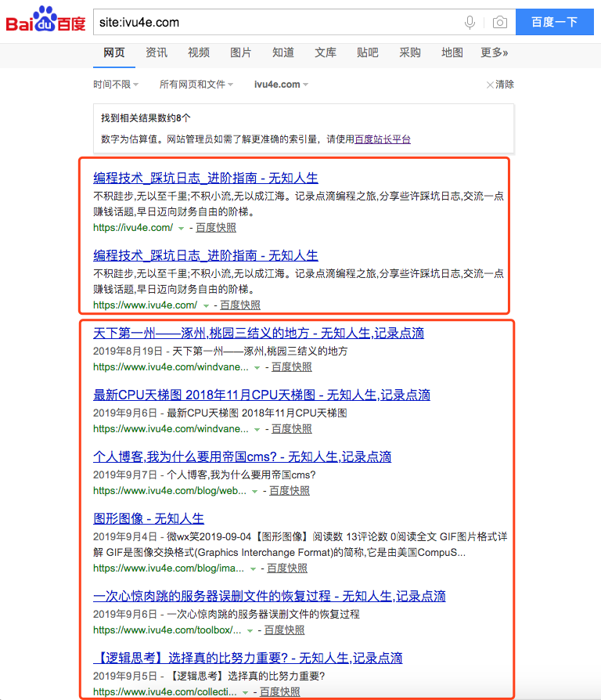View 百度快照 for 个人博客 帝国cms result
This screenshot has width=601, height=700.
pos(290,491)
